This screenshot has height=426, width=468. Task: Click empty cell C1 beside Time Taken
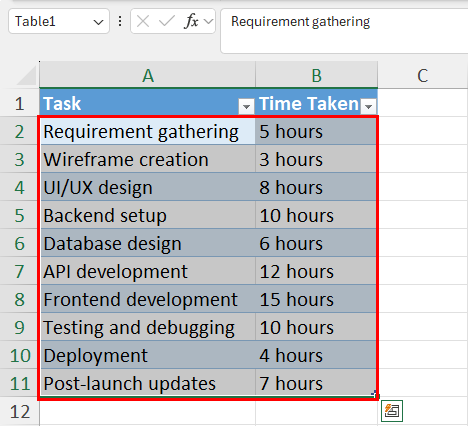423,103
